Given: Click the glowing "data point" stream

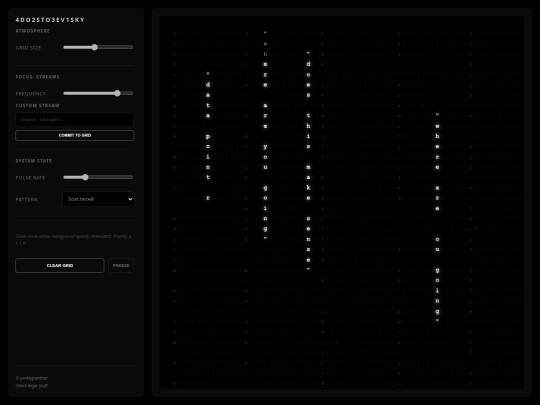Looking at the screenshot, I should point(208,136).
